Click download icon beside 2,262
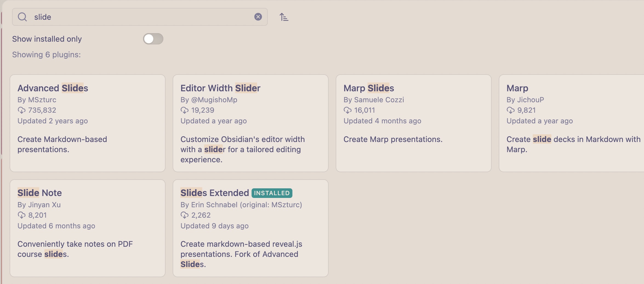 (x=184, y=215)
